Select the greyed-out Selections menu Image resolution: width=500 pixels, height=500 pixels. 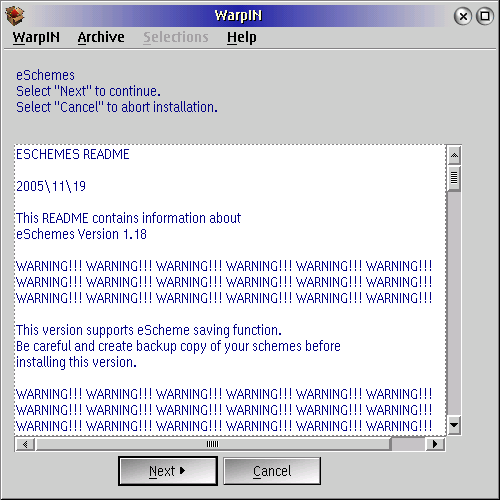coord(176,37)
